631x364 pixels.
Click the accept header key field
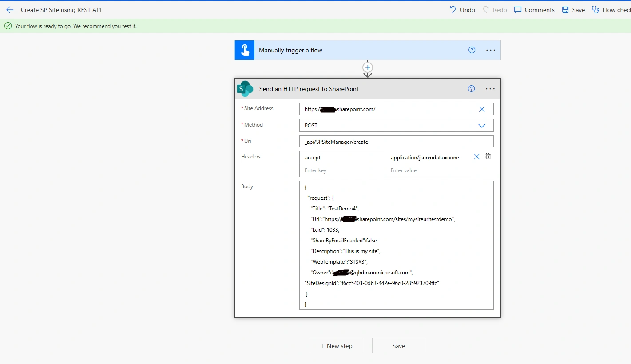[x=342, y=158]
